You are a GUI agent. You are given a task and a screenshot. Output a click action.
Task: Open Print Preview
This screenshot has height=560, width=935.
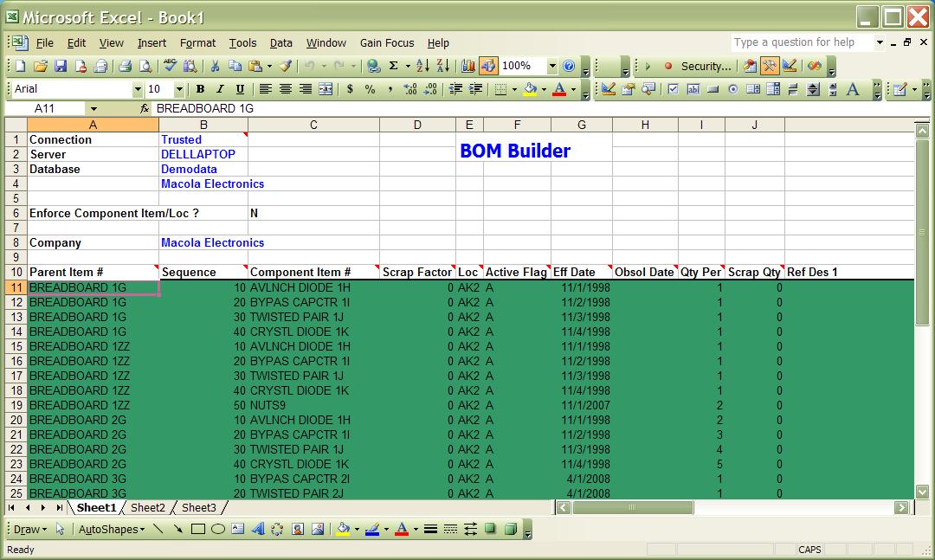pyautogui.click(x=145, y=66)
